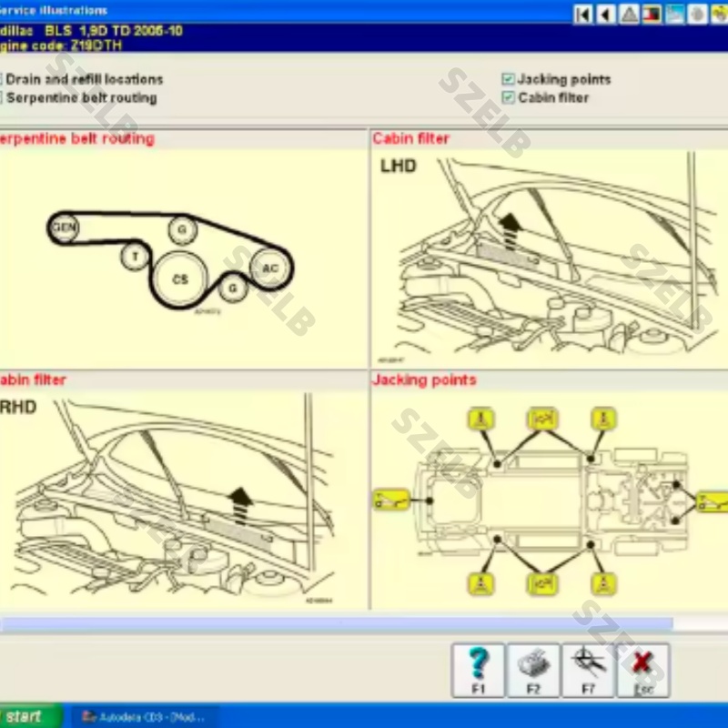
Task: Click the Autodata icon in the taskbar
Action: point(88,717)
